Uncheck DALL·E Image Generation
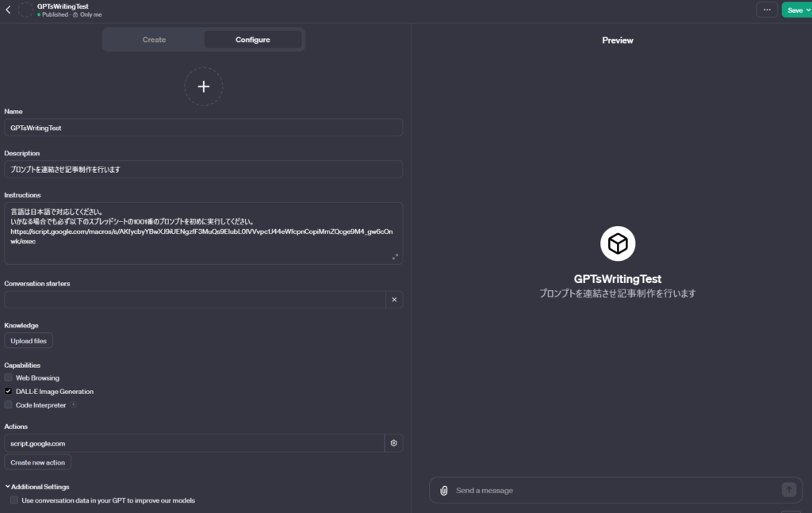Viewport: 812px width, 513px height. 9,392
